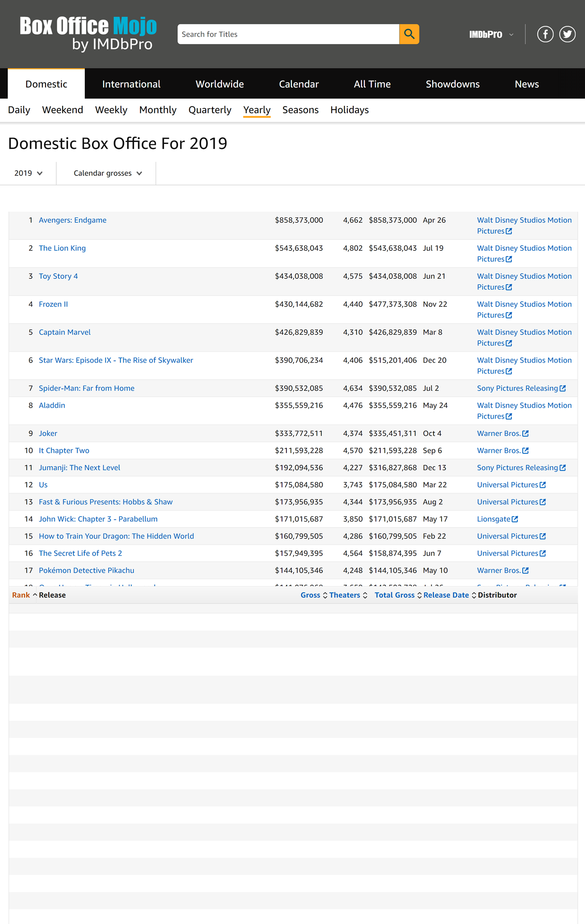Open the Calendar tab
Viewport: 585px width, 924px height.
[299, 84]
